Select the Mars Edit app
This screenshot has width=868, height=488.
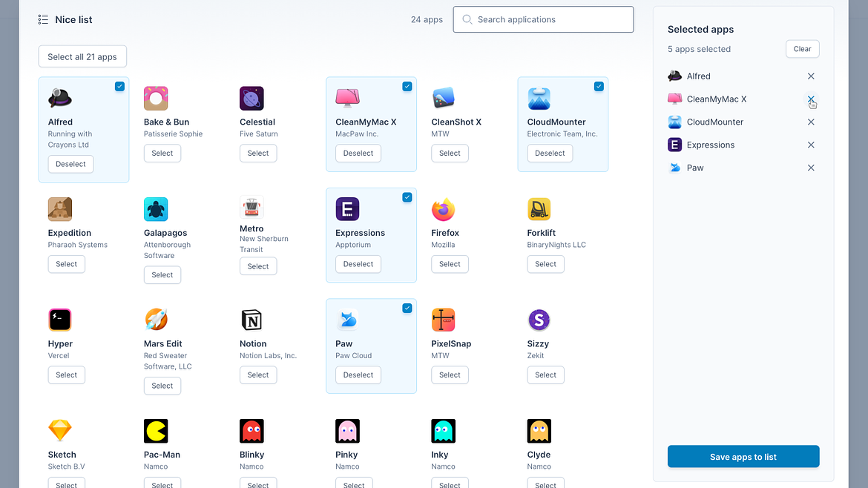tap(162, 386)
